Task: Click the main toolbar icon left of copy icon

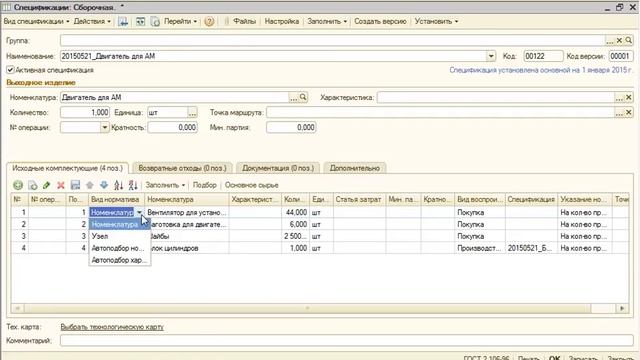Action: pyautogui.click(x=140, y=21)
